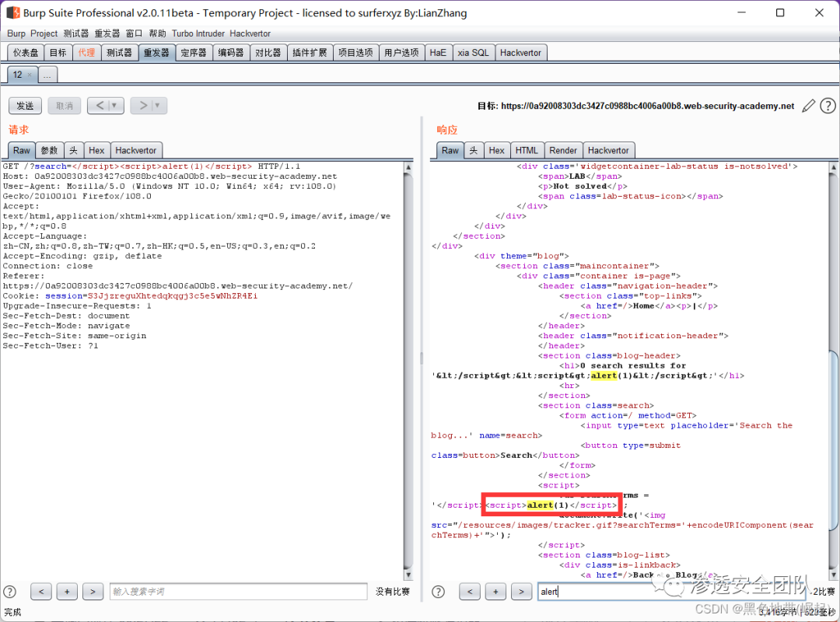Click the pencil edit target icon

click(808, 106)
